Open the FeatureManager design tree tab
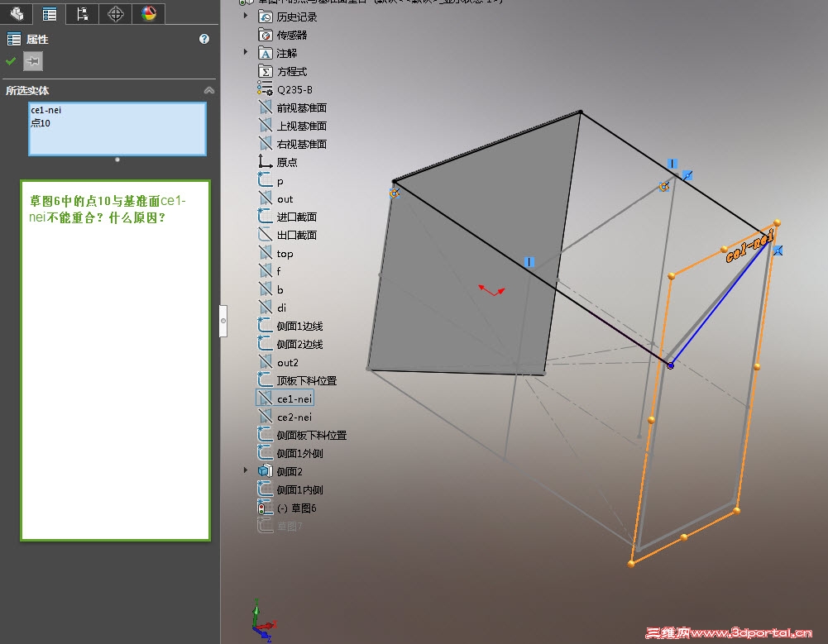This screenshot has width=828, height=644. click(17, 13)
